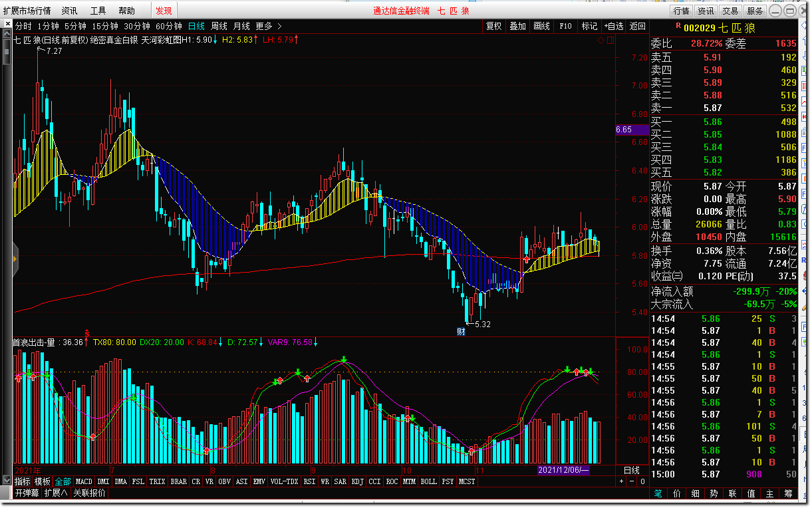Click the red S marker above the volume panel
Image resolution: width=812 pixels, height=508 pixels.
click(86, 332)
